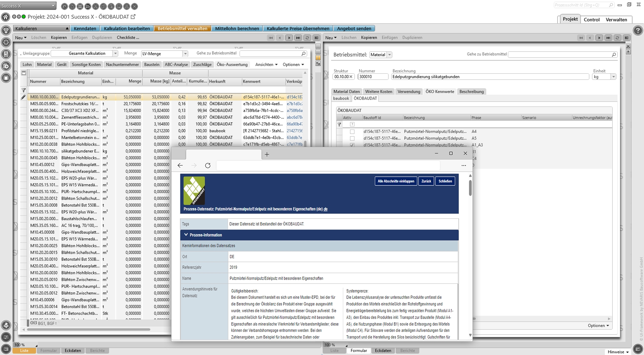Click the help question mark icon
The image size is (644, 355).
638,30
